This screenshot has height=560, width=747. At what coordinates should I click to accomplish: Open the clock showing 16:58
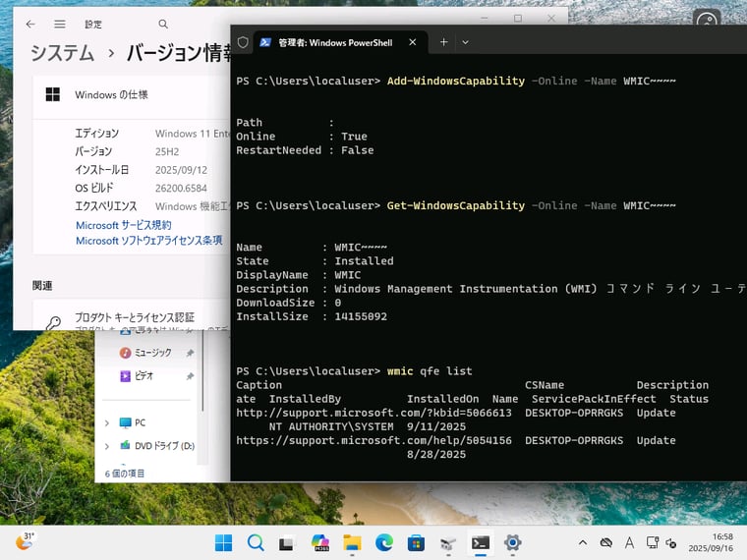(711, 542)
